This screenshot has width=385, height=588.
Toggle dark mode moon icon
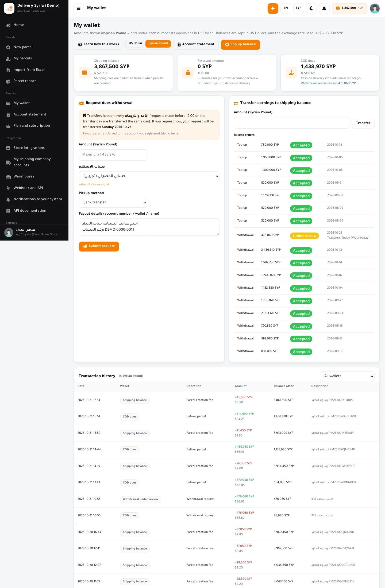[x=311, y=8]
